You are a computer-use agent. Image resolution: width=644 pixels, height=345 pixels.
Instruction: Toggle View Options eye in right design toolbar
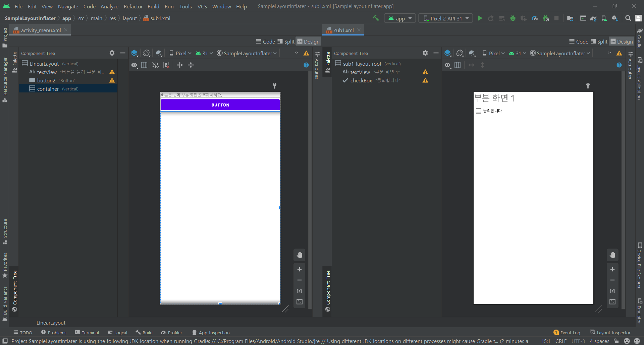pos(448,65)
